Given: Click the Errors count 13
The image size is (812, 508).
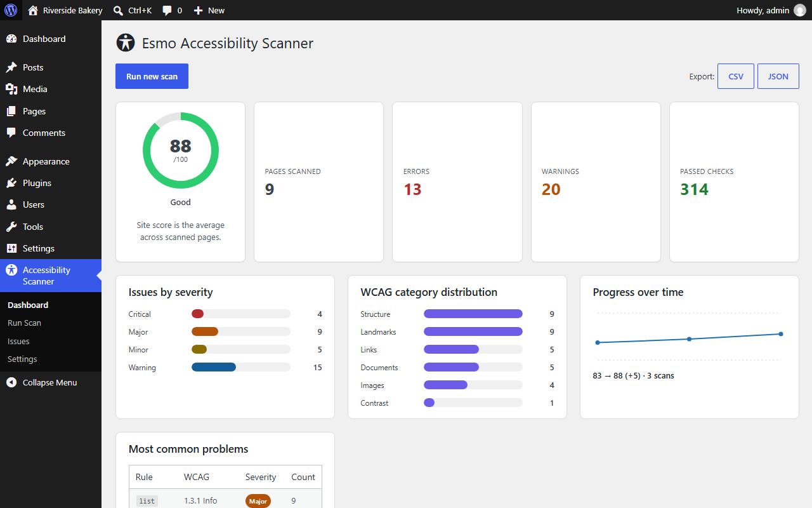Looking at the screenshot, I should tap(412, 189).
